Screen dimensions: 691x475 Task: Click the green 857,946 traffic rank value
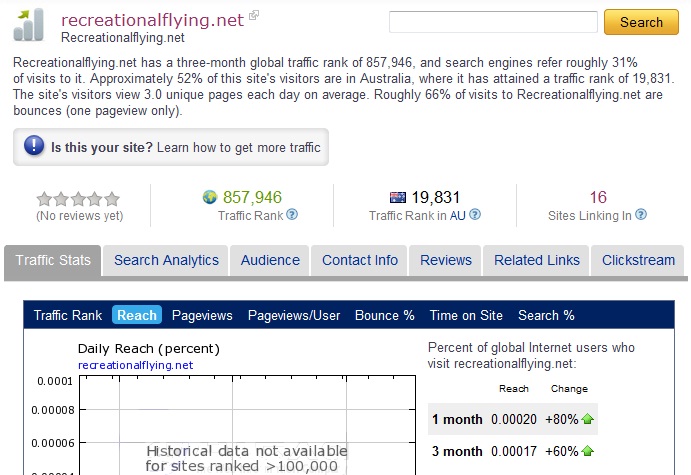252,197
